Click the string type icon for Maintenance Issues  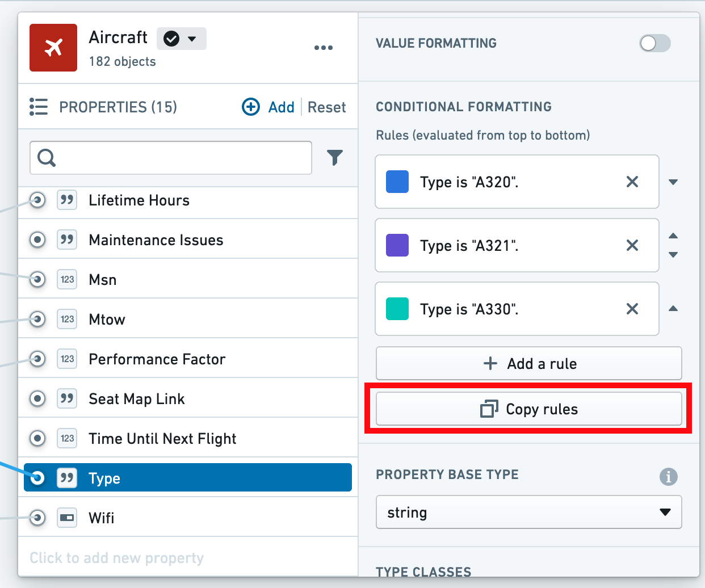pos(67,240)
